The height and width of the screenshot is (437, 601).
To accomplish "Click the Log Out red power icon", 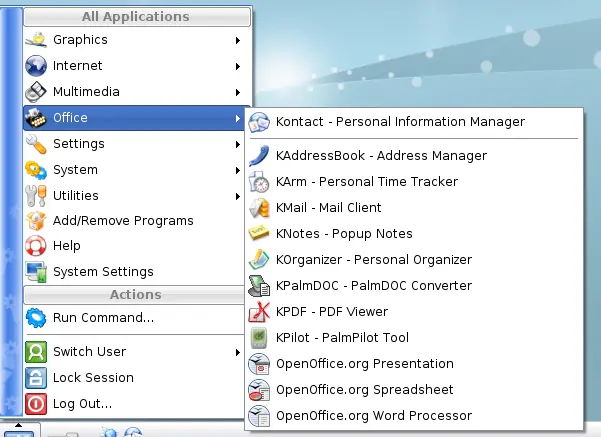I will 36,404.
